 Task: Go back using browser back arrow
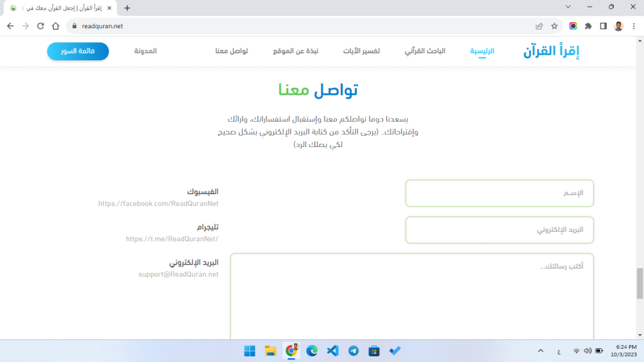tap(10, 26)
